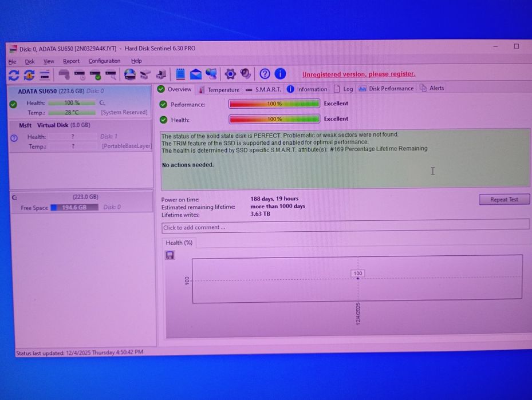Click the 12/4/2025 date label on chart
Viewport: 532px width, 400px height.
(358, 314)
